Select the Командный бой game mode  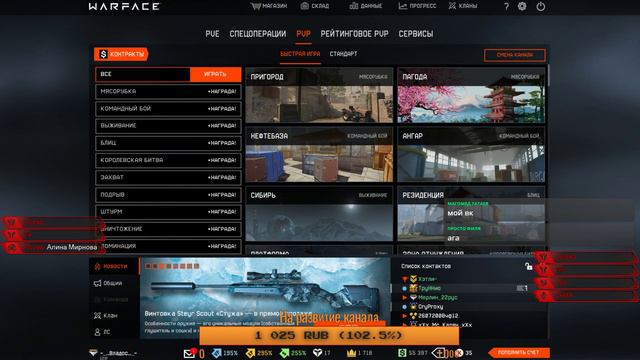pyautogui.click(x=168, y=109)
